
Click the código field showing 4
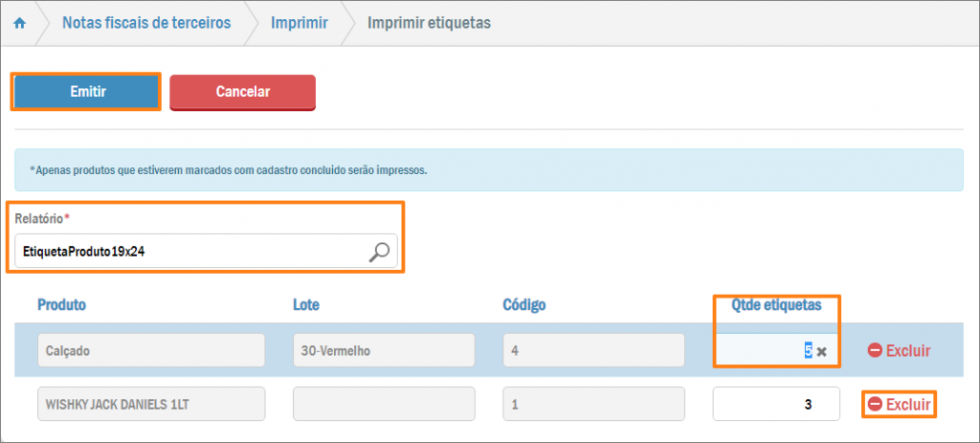(x=593, y=351)
